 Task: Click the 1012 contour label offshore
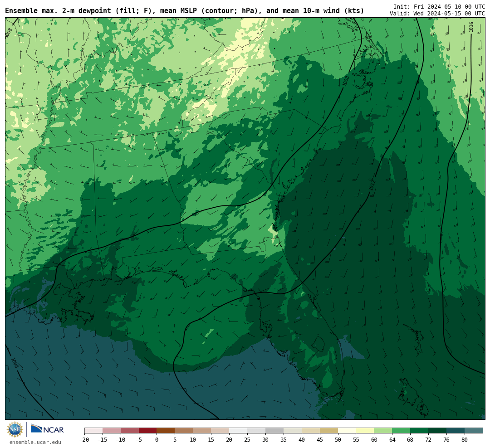(x=372, y=185)
